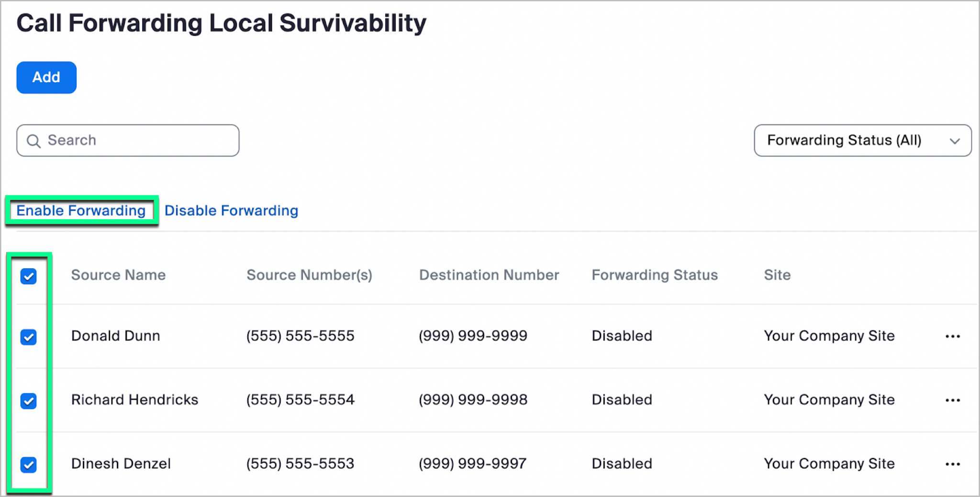This screenshot has width=980, height=497.
Task: Uncheck the Richard Hendricks row checkbox
Action: pyautogui.click(x=29, y=400)
